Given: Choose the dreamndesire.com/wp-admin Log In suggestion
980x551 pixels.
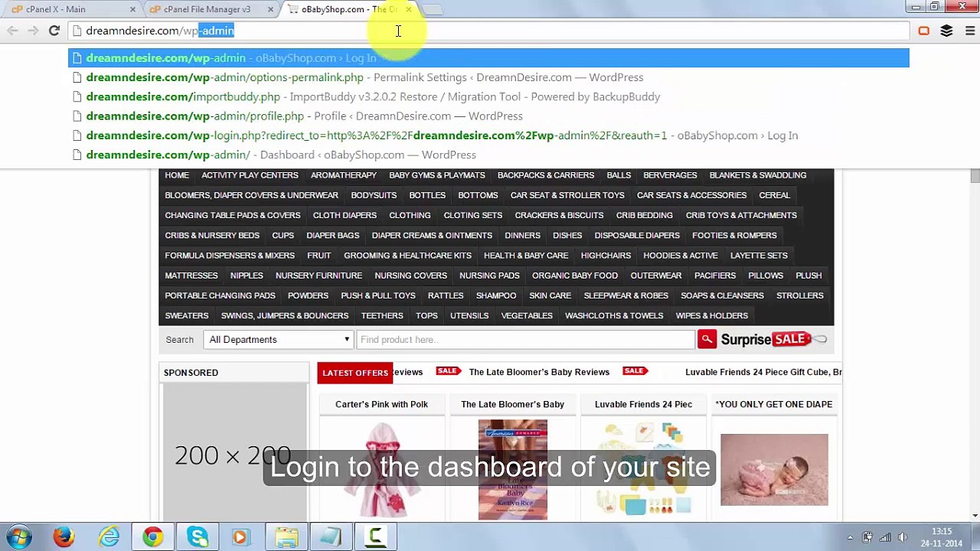Looking at the screenshot, I should [488, 58].
